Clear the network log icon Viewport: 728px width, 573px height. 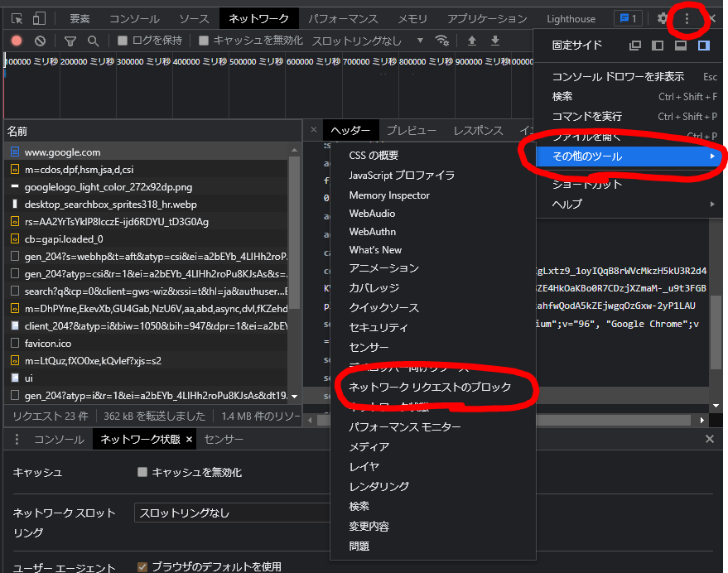pyautogui.click(x=41, y=41)
